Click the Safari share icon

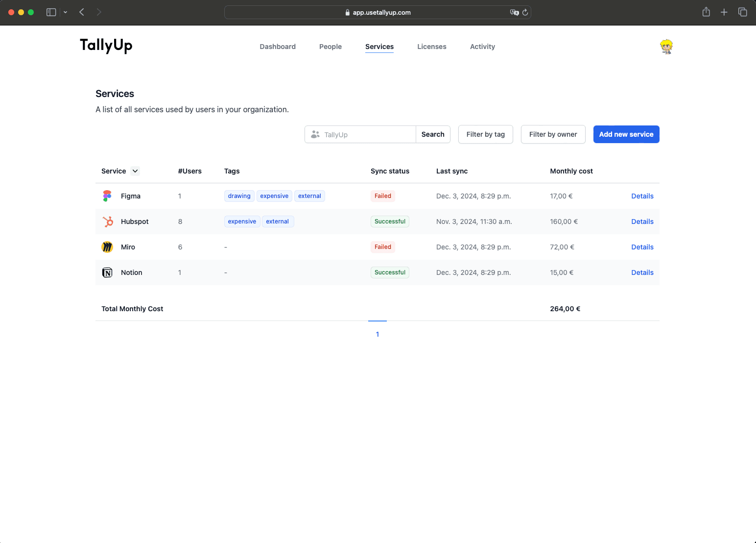click(x=706, y=12)
